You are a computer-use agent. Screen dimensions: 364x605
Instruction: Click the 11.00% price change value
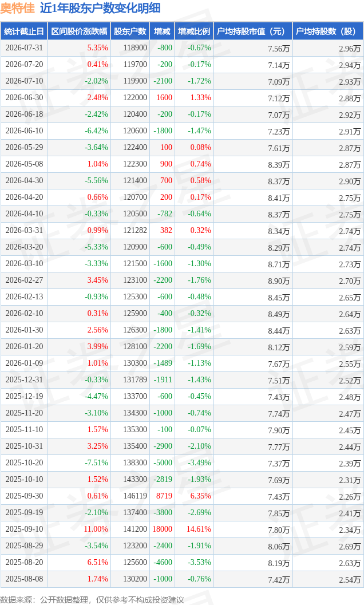click(96, 529)
